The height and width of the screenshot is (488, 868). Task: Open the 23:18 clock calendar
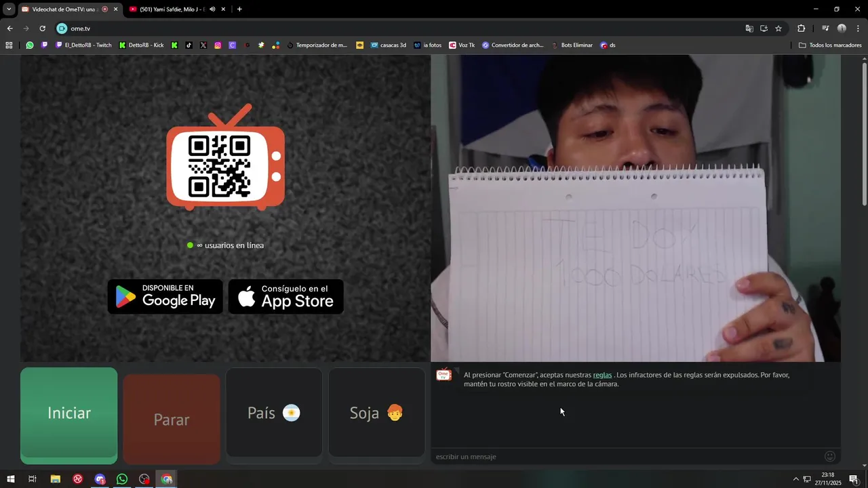828,479
